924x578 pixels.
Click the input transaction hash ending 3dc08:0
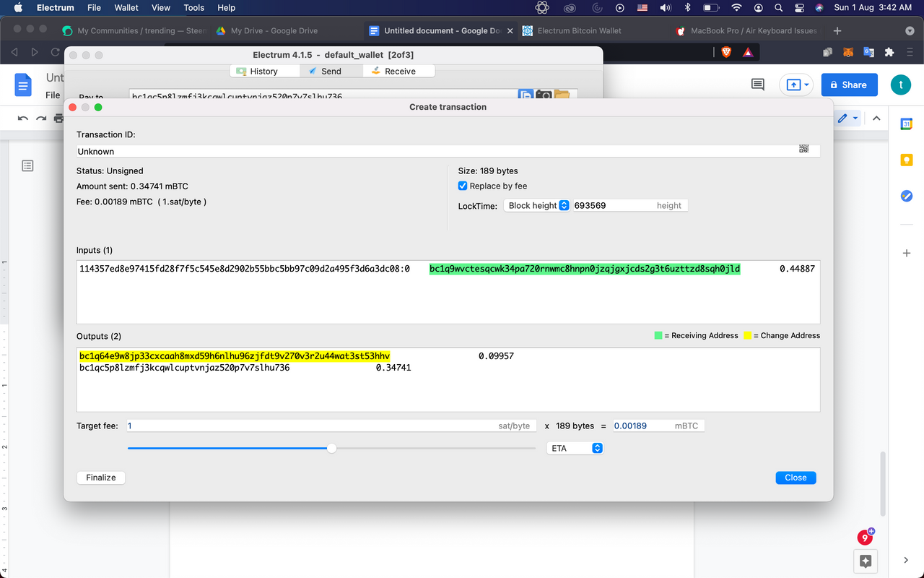(x=245, y=269)
